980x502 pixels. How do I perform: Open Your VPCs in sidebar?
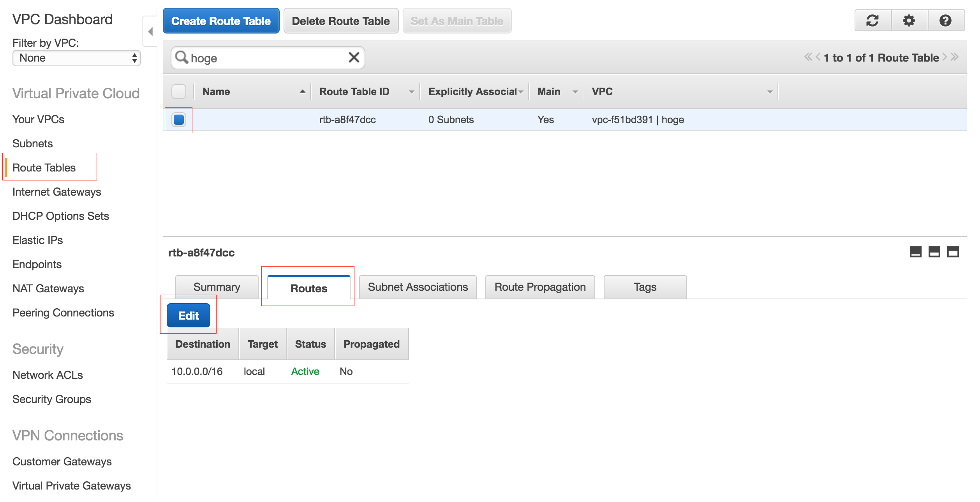[38, 119]
